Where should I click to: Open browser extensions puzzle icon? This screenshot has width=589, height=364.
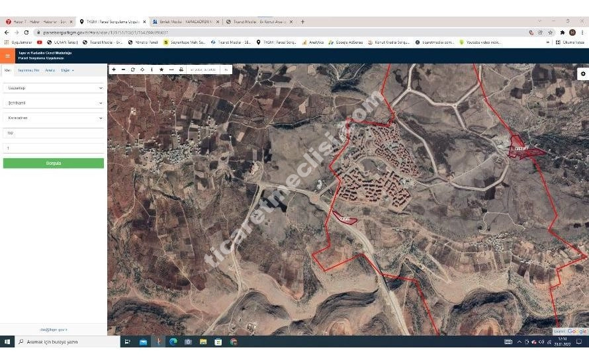tap(563, 32)
